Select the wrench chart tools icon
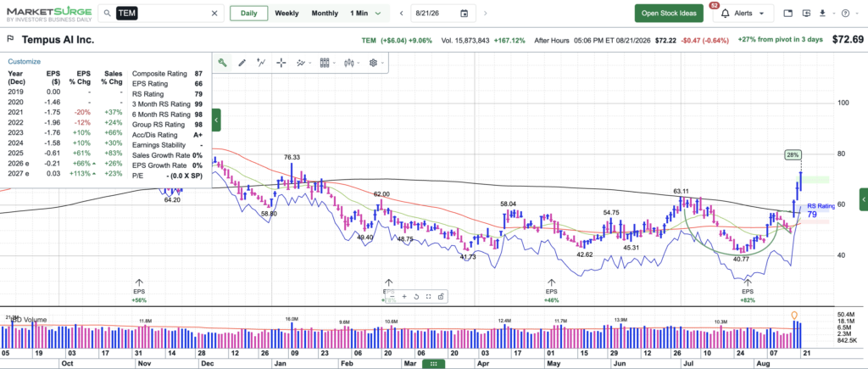This screenshot has width=868, height=369. pyautogui.click(x=222, y=63)
